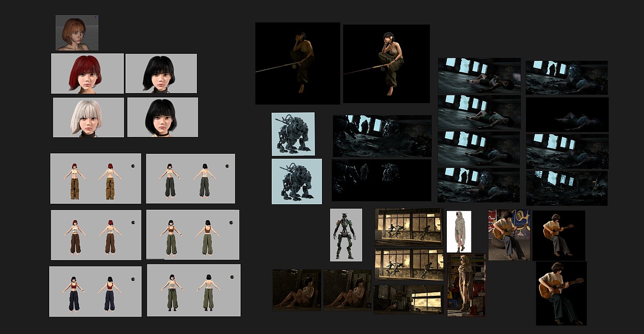Viewport: 644px width, 334px height.
Task: Select red-haired T-pose with tan khaki pants
Action: coord(96,179)
